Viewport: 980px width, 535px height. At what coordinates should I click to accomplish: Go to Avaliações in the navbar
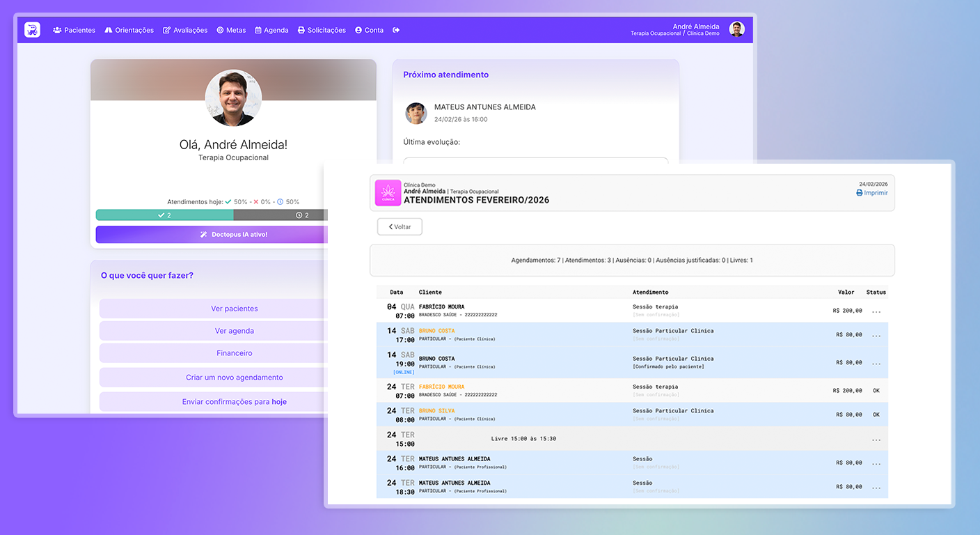point(185,30)
